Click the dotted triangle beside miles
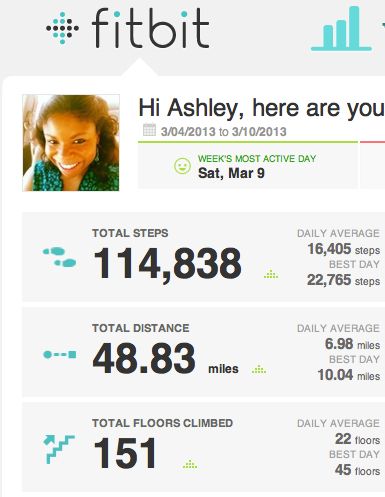385x497 pixels. [259, 369]
